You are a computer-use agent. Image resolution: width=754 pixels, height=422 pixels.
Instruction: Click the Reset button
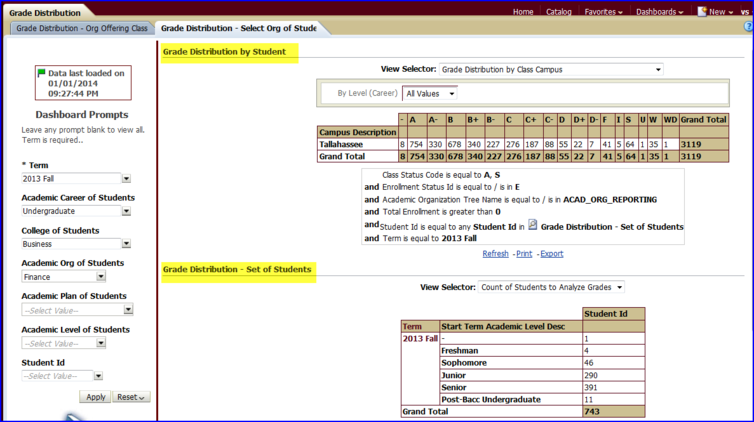(x=131, y=397)
